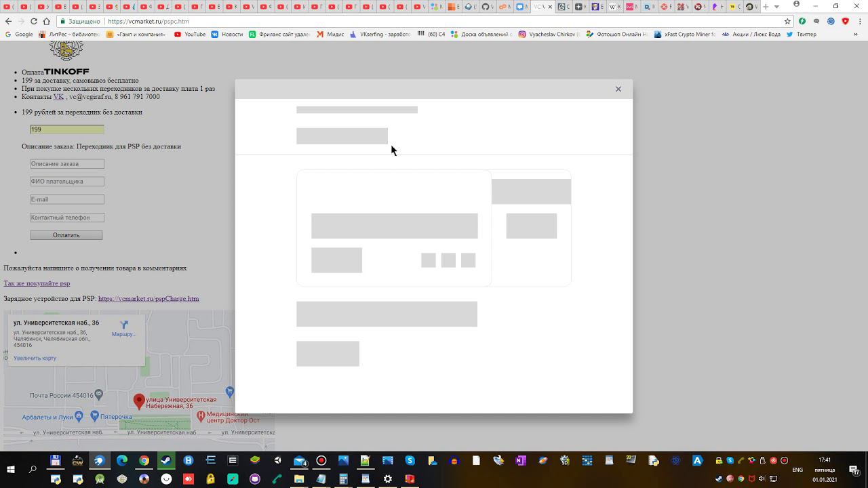Image resolution: width=868 pixels, height=488 pixels.
Task: Open Microsoft Edge from the taskbar
Action: (121, 461)
